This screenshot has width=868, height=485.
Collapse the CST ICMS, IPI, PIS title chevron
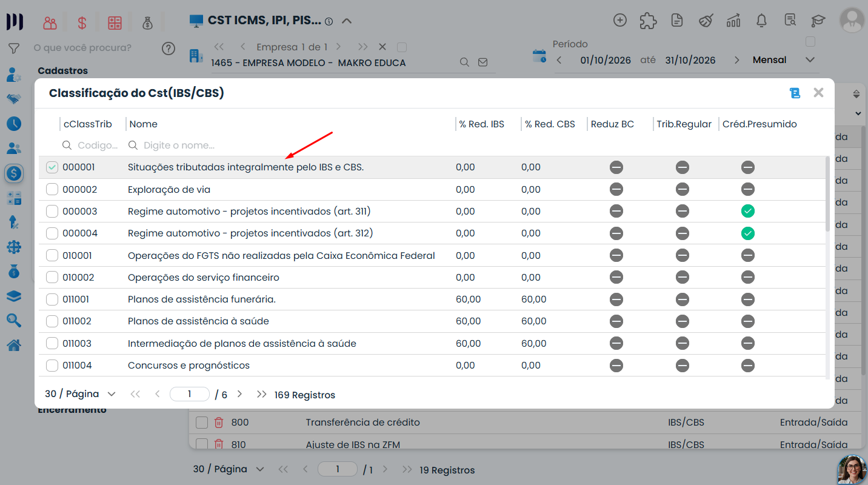click(347, 21)
